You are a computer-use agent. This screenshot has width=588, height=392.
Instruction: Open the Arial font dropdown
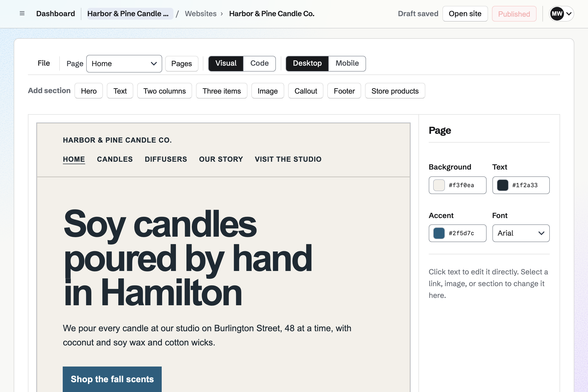[x=521, y=233]
